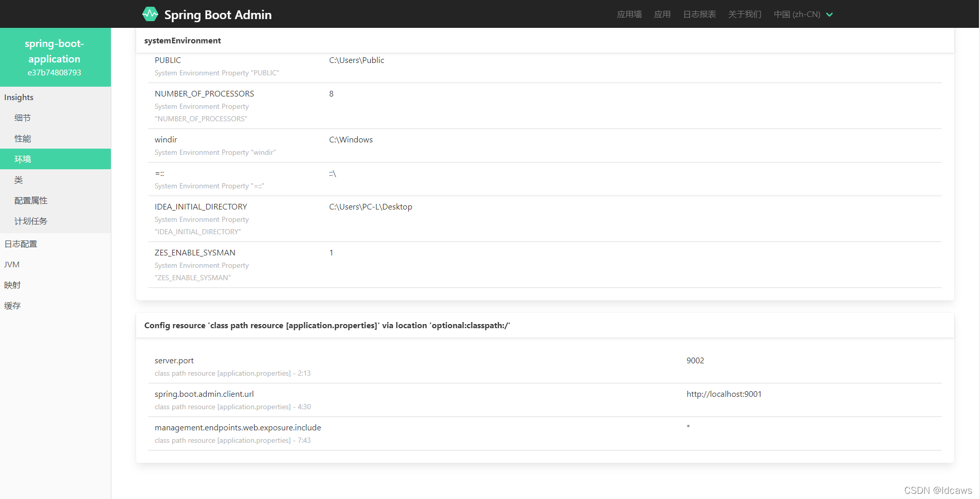Viewport: 980px width, 499px height.
Task: Click the value C:\Users\PC-L\Desktop
Action: [x=371, y=207]
